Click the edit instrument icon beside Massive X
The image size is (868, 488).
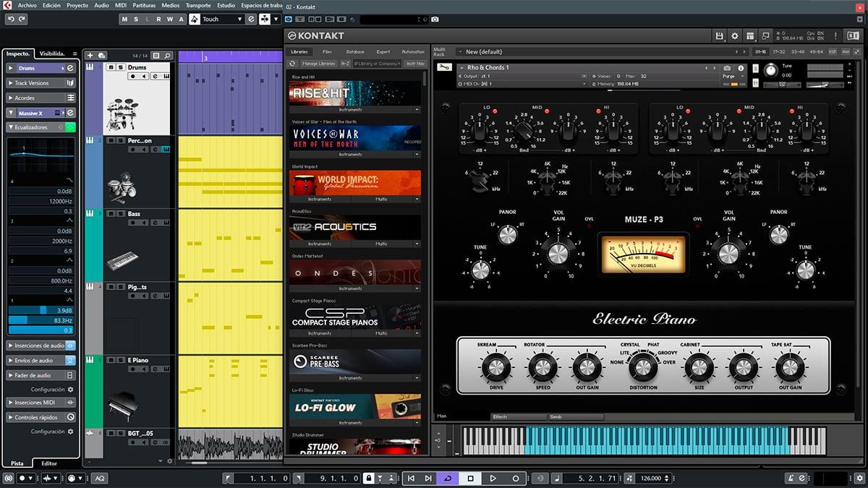70,113
